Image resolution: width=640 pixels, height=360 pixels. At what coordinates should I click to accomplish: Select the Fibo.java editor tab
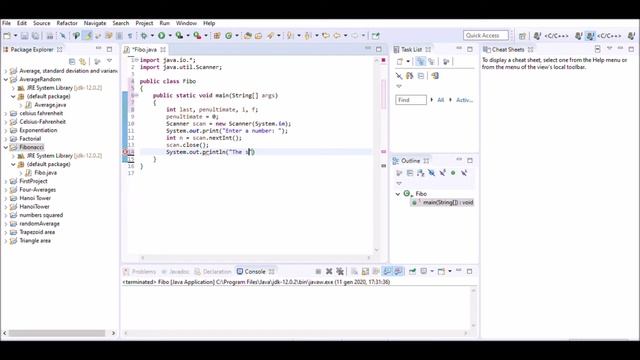(145, 49)
